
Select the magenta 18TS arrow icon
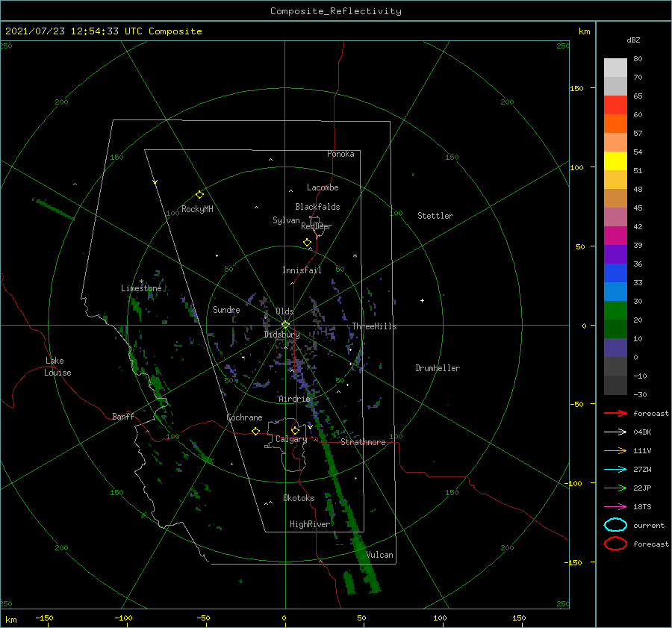(x=615, y=506)
